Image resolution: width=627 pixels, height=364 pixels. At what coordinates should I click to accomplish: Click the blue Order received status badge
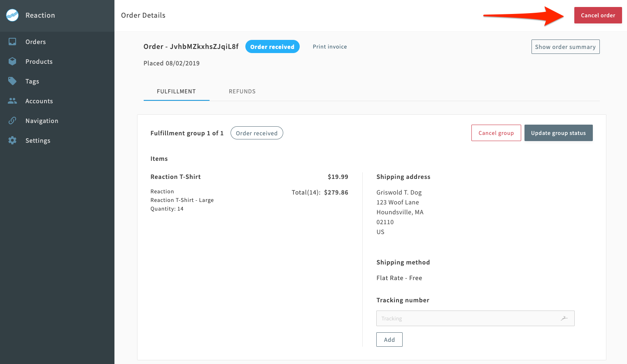[272, 47]
